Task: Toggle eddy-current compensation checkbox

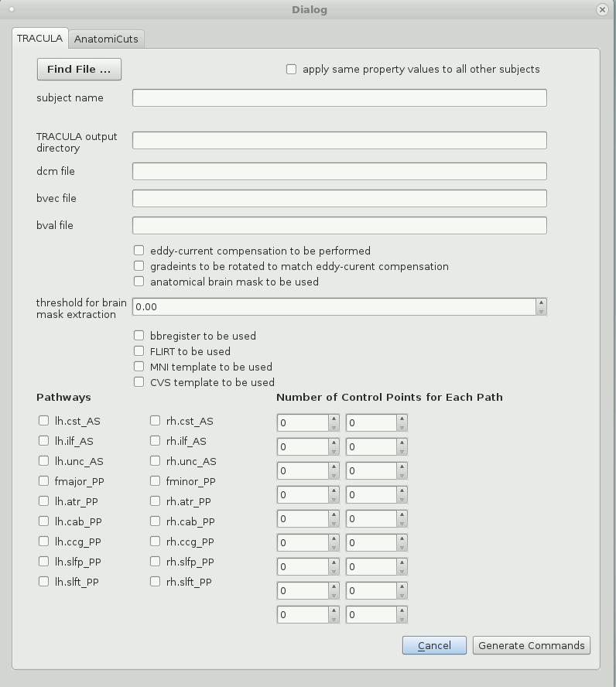Action: 139,251
